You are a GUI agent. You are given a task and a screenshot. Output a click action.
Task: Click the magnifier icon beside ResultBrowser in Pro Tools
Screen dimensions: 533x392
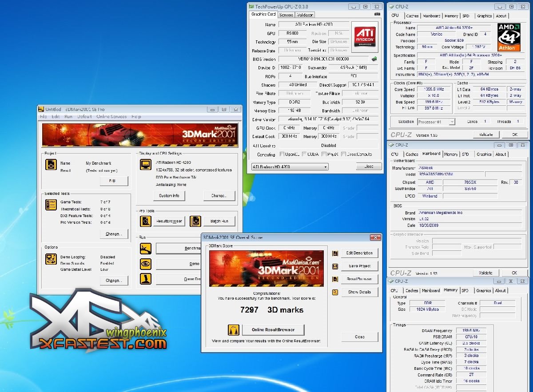[x=146, y=221]
